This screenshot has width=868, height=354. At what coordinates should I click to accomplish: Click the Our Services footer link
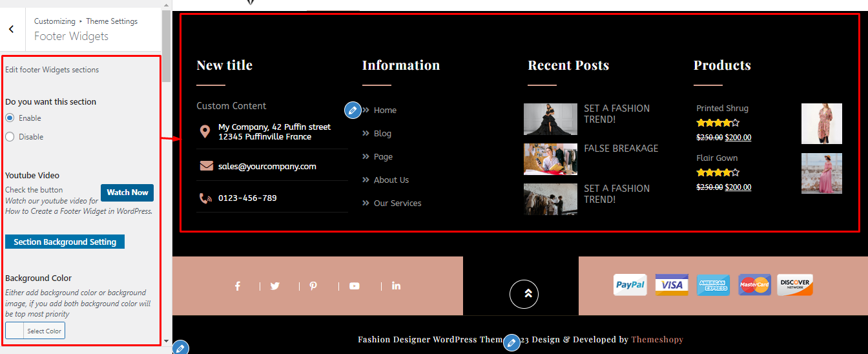[x=397, y=203]
